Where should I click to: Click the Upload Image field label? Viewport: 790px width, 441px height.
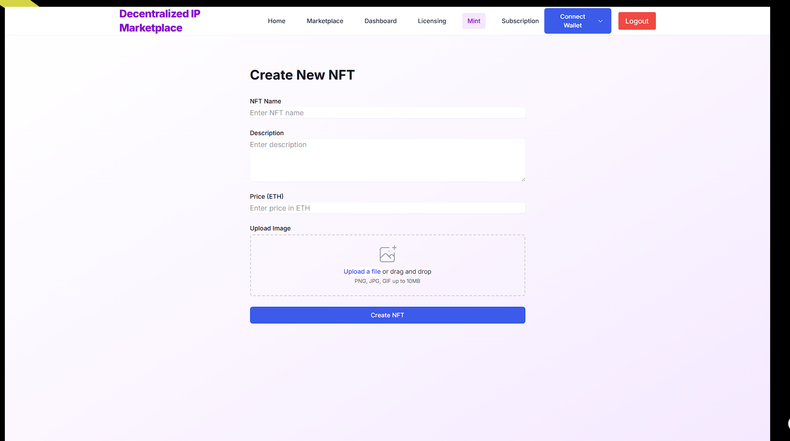[270, 228]
